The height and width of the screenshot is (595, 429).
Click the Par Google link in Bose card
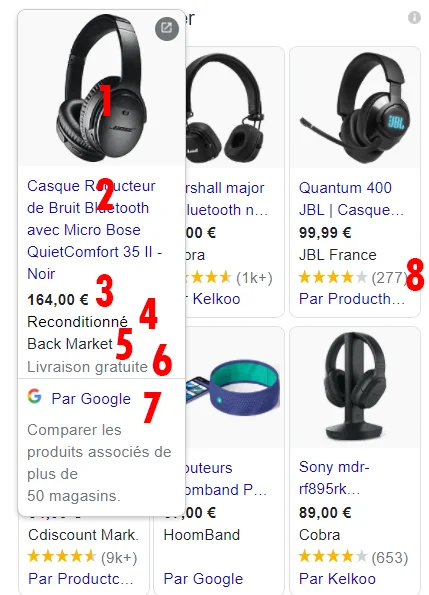[x=91, y=399]
